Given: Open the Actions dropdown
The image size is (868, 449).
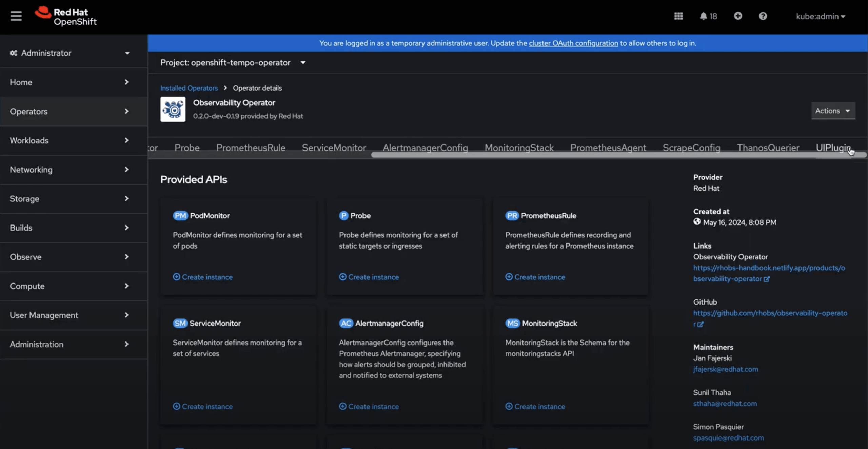Looking at the screenshot, I should pyautogui.click(x=833, y=111).
